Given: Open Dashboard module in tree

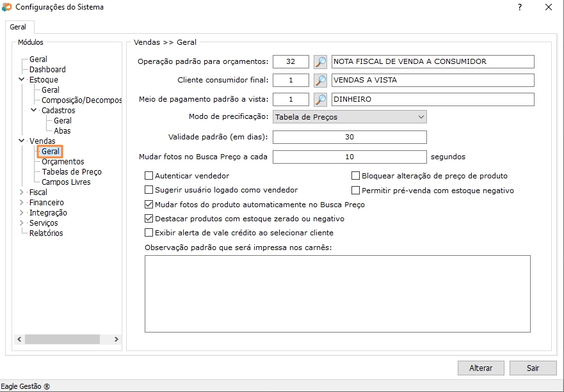Looking at the screenshot, I should click(x=47, y=69).
